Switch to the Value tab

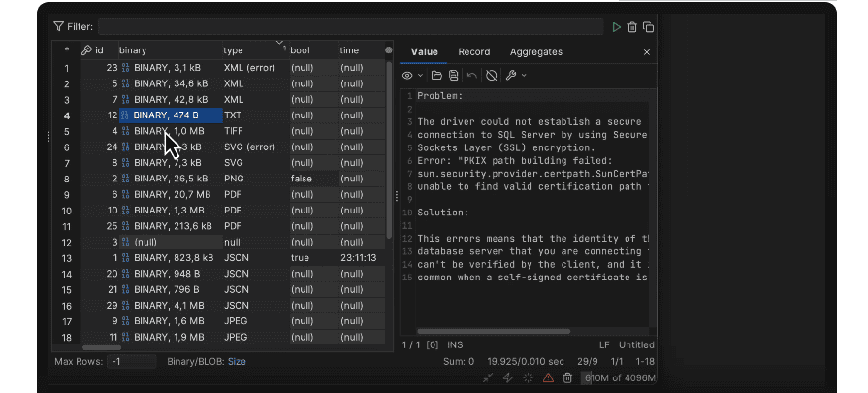coord(425,52)
